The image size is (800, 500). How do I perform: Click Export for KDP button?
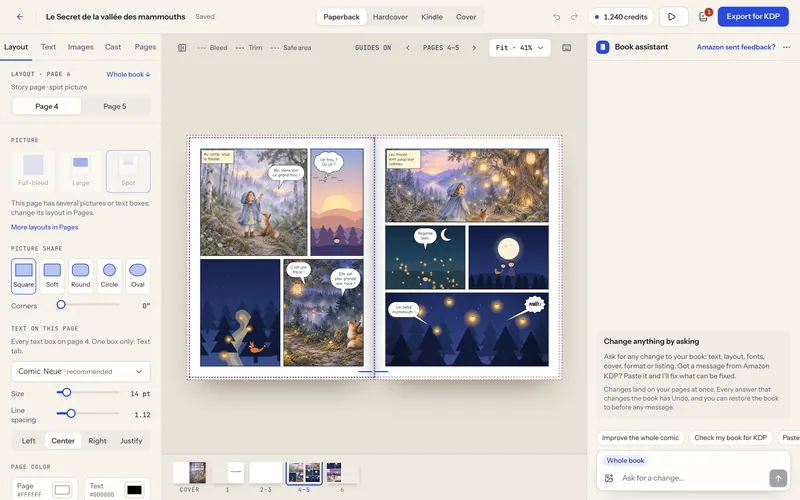tap(753, 16)
